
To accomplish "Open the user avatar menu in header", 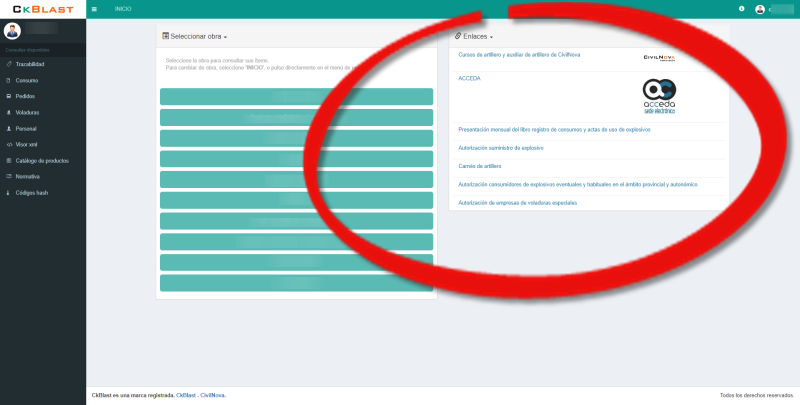I will (760, 9).
